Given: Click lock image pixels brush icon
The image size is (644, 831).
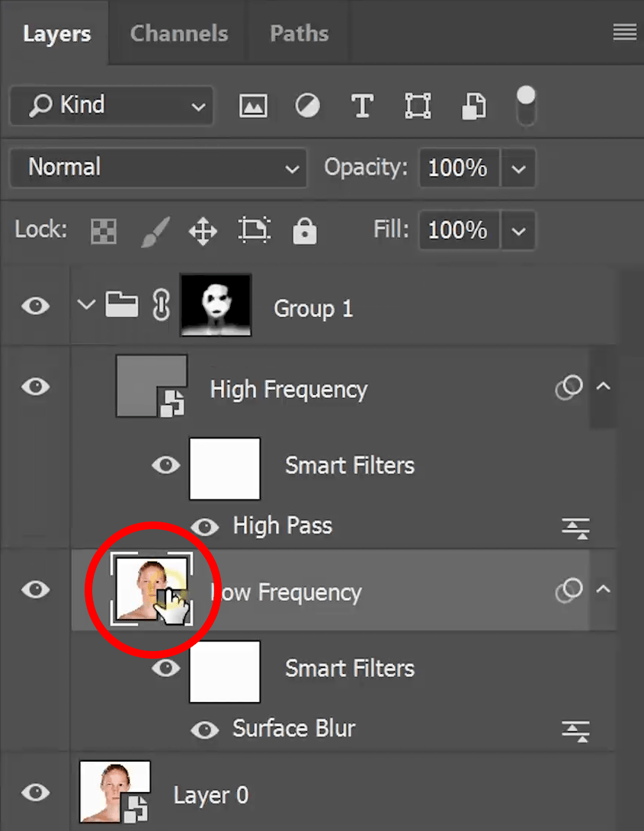Looking at the screenshot, I should click(x=155, y=230).
